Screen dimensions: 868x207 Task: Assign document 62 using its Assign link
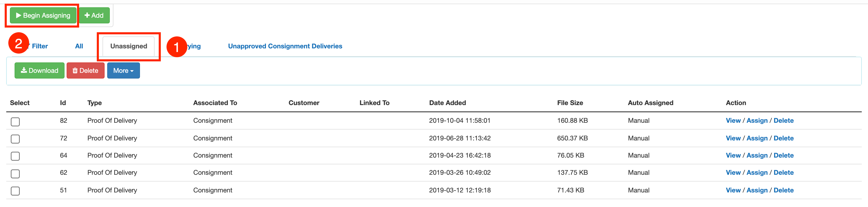tap(757, 172)
